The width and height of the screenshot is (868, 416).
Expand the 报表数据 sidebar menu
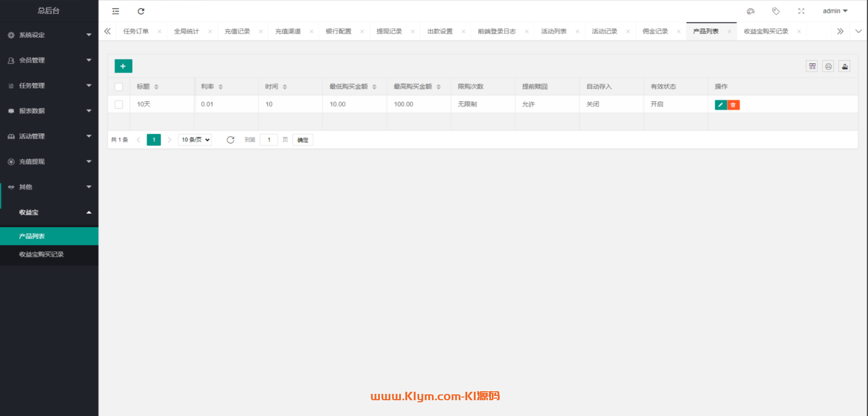pos(49,111)
